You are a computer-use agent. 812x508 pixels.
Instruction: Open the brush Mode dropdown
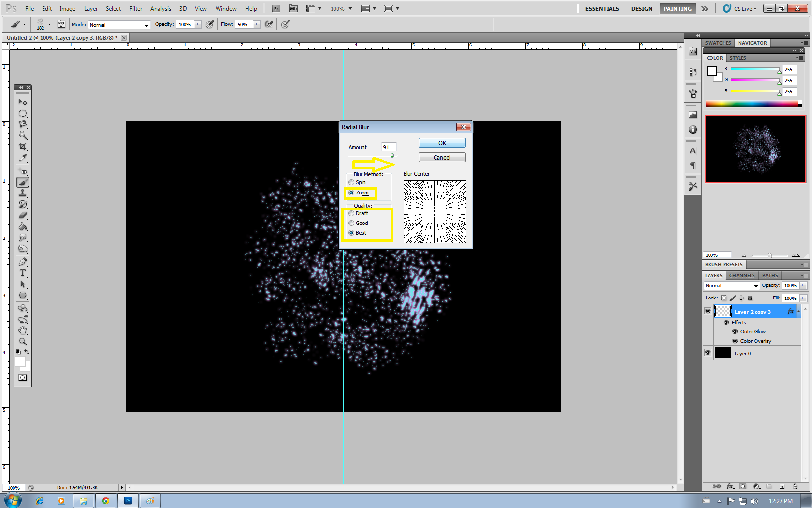point(119,25)
